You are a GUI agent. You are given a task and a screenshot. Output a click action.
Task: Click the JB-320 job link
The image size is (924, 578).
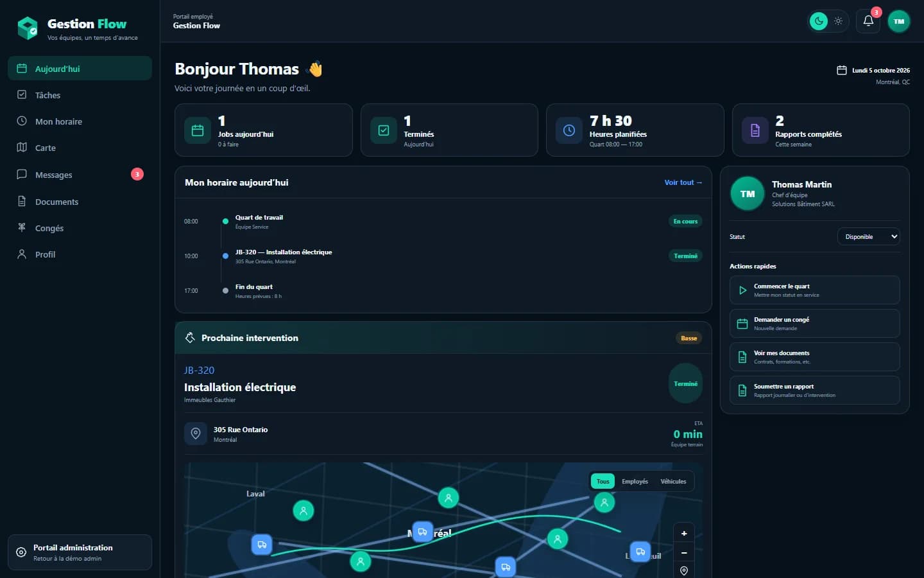[x=199, y=371]
